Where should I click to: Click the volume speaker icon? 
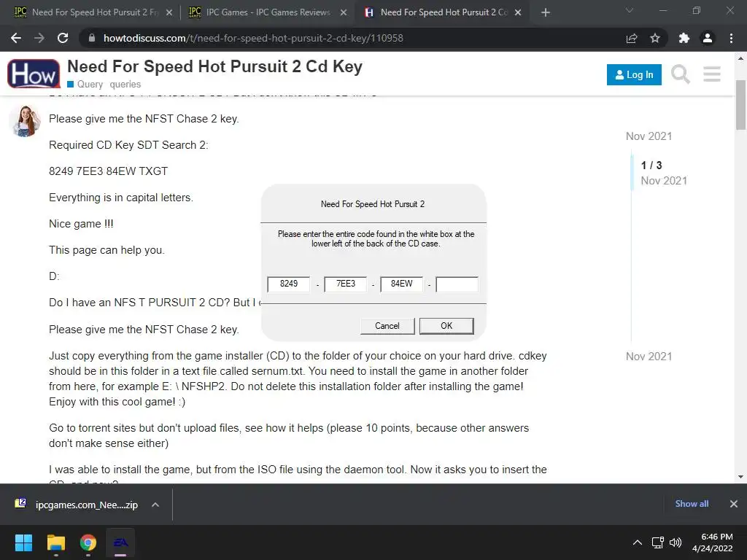click(x=675, y=542)
